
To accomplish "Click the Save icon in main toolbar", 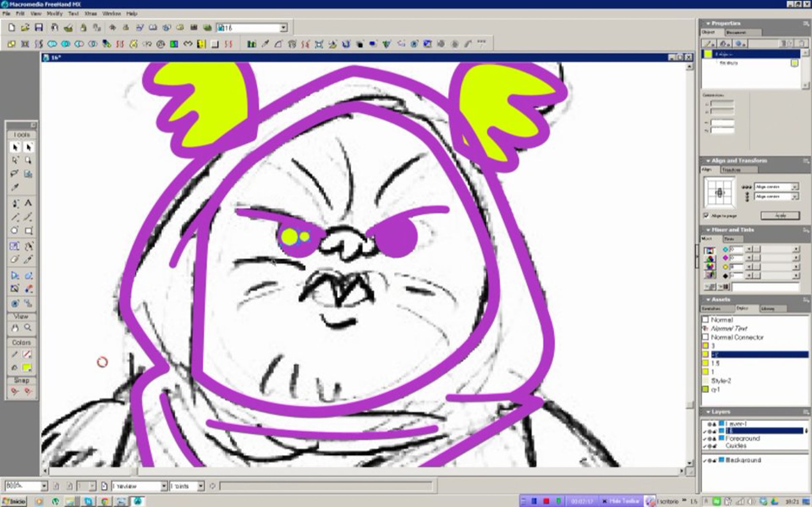I will (39, 27).
